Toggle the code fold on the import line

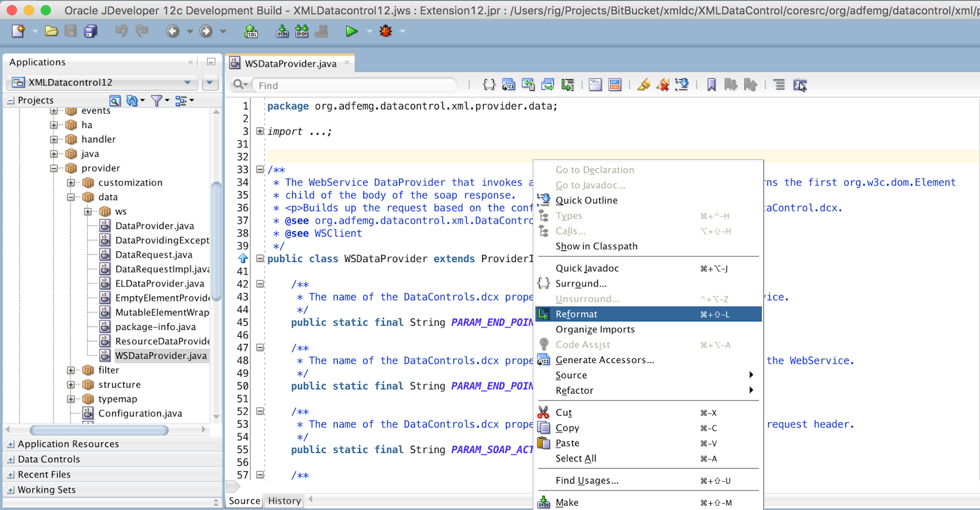click(260, 132)
